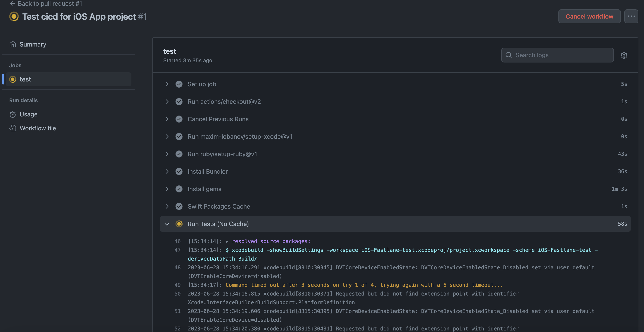Open the Summary page in sidebar
Viewport: 644px width, 332px height.
33,44
